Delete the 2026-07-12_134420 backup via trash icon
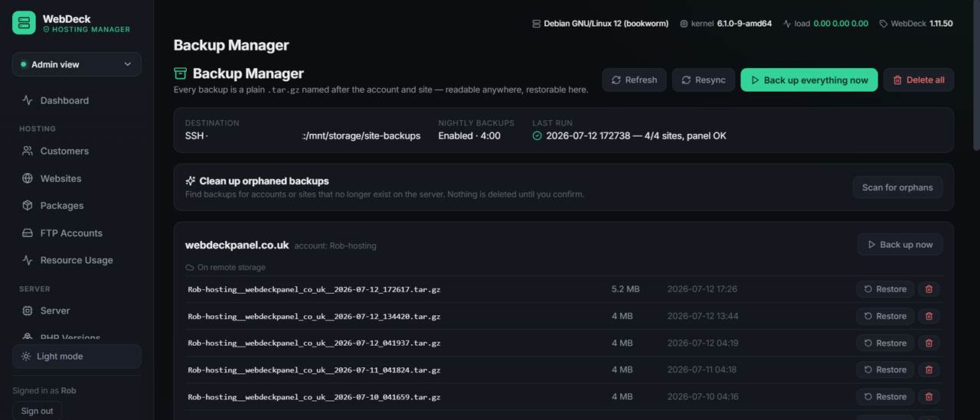Image resolution: width=980 pixels, height=420 pixels. pyautogui.click(x=929, y=316)
